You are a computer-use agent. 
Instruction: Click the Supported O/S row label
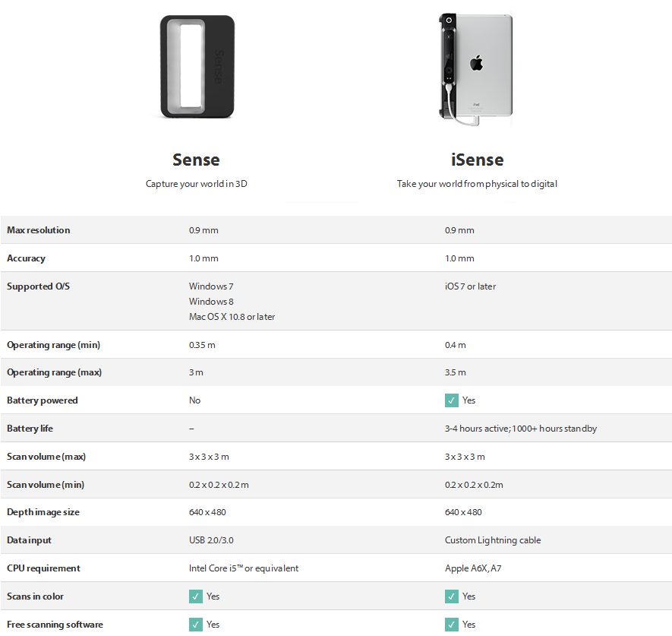point(38,286)
